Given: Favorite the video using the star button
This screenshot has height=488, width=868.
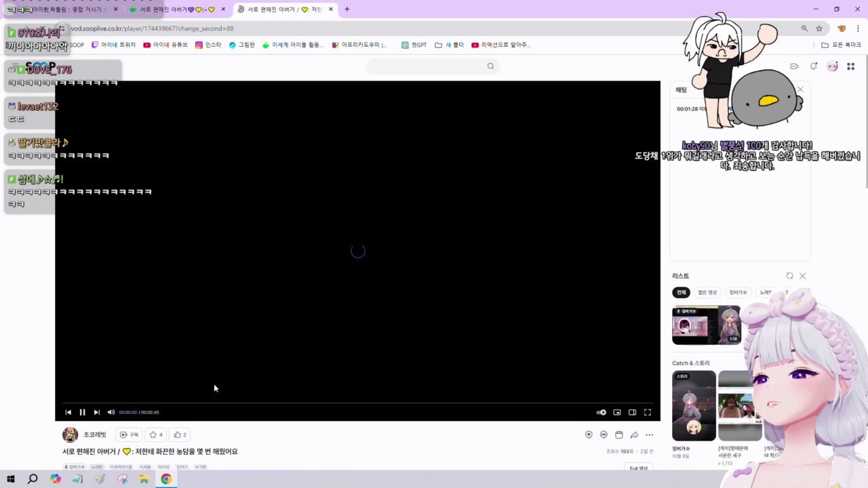Looking at the screenshot, I should tap(156, 434).
